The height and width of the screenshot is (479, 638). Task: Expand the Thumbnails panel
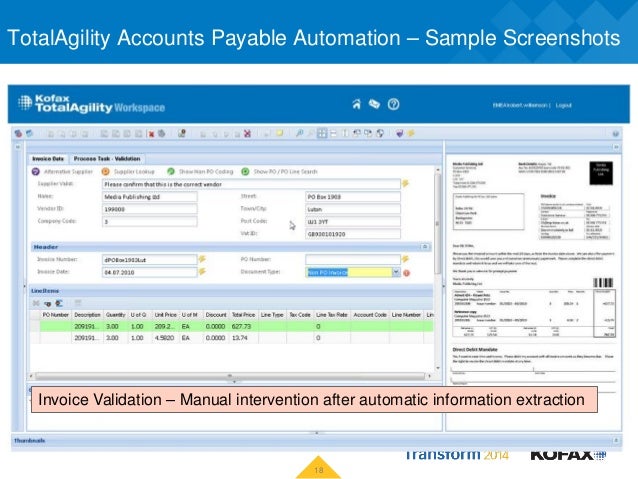pos(616,440)
